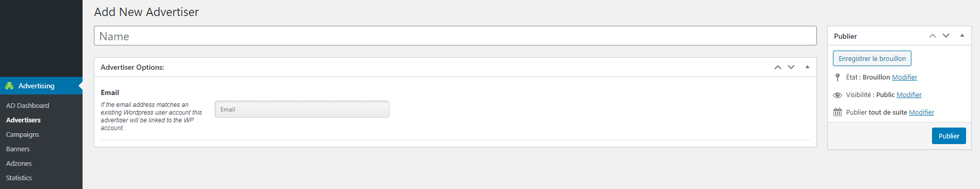This screenshot has height=189, width=980.
Task: Click the eye icon beside Visibilité
Action: coord(838,95)
